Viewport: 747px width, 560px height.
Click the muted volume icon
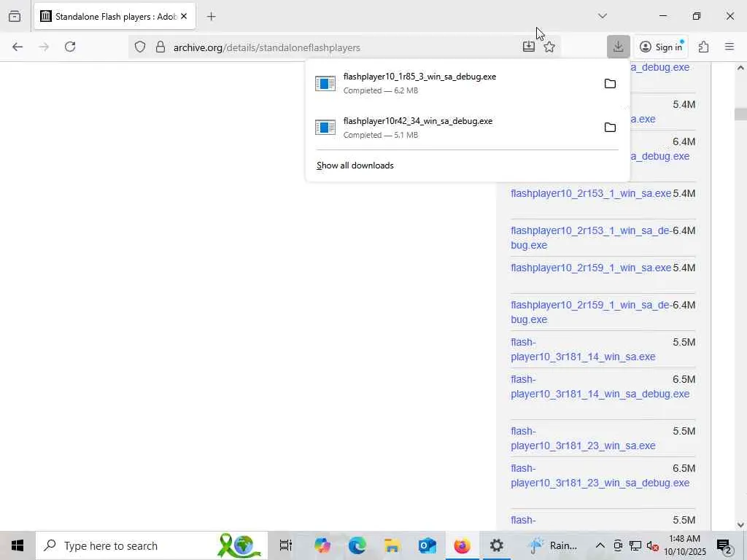[x=652, y=545]
